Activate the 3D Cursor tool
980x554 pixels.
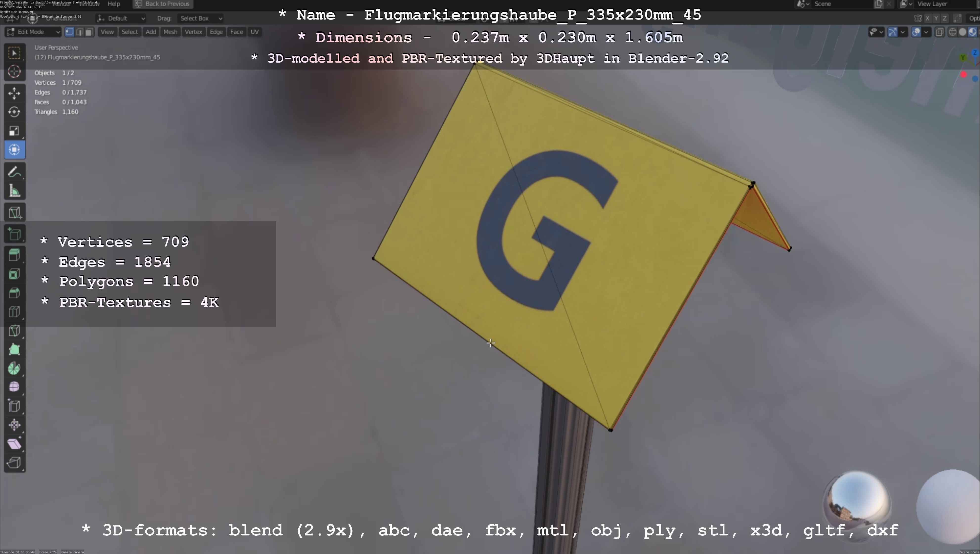[14, 72]
